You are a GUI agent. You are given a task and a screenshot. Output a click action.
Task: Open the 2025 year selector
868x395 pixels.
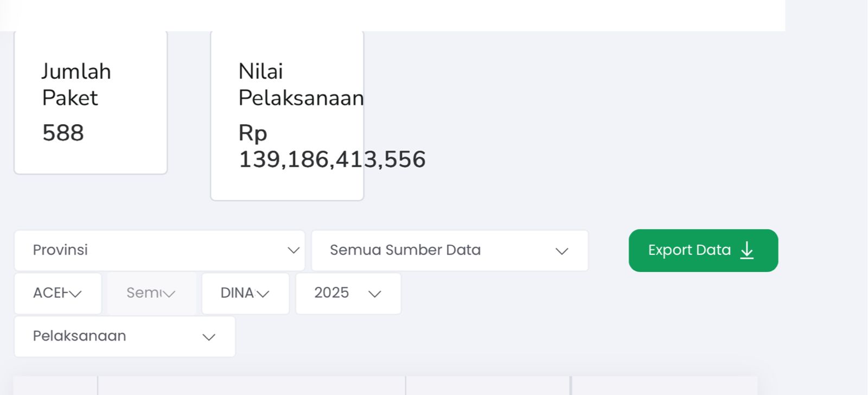point(348,294)
